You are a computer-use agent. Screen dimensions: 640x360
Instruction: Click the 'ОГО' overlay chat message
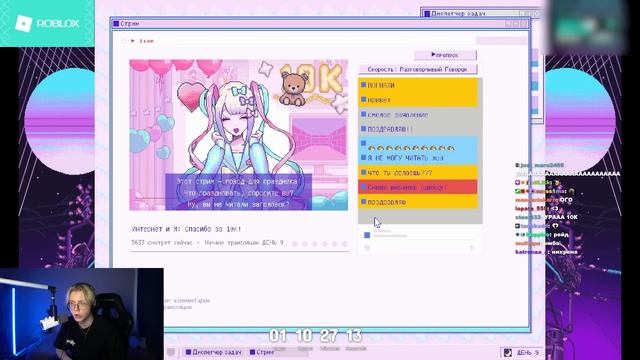pos(567,200)
